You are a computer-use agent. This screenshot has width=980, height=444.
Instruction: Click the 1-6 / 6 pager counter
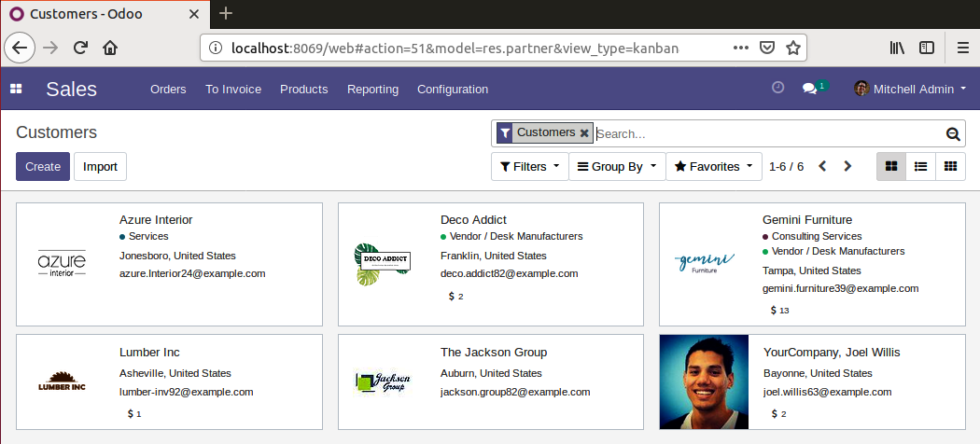786,167
